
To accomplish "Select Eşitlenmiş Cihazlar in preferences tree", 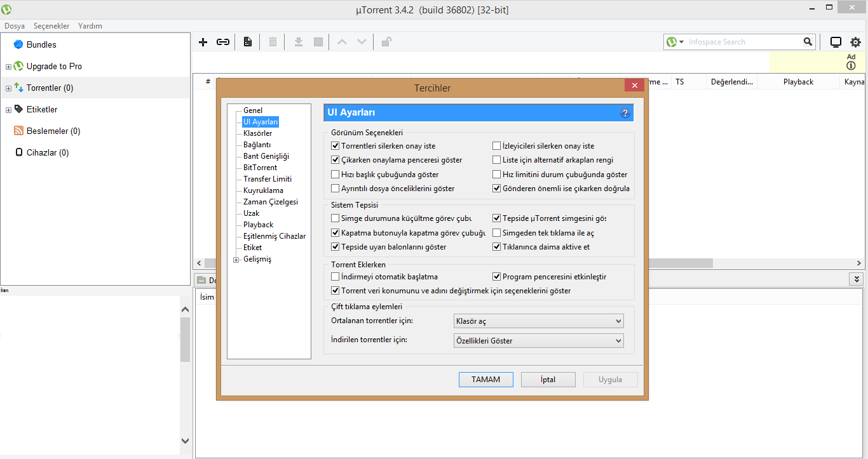I will pyautogui.click(x=275, y=236).
